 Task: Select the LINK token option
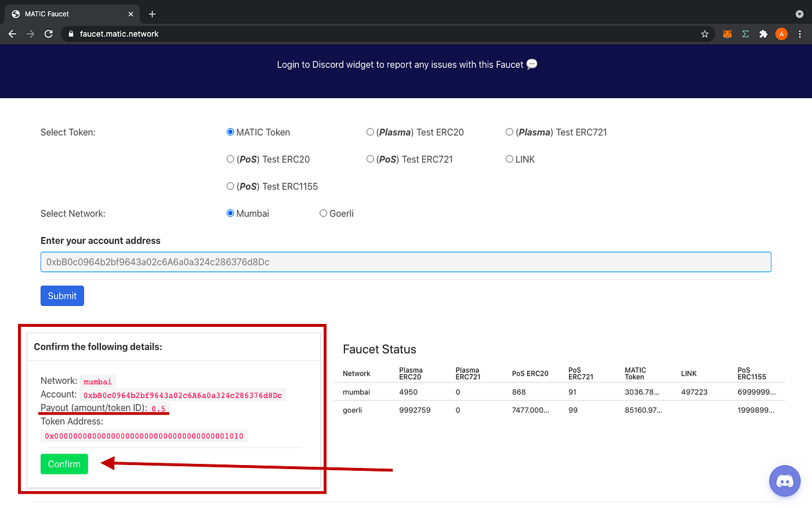click(509, 158)
